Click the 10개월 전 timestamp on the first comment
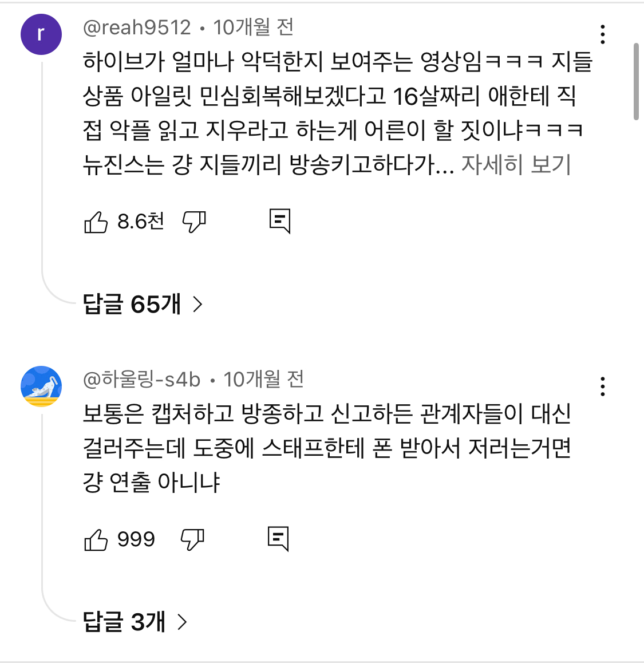 [253, 27]
